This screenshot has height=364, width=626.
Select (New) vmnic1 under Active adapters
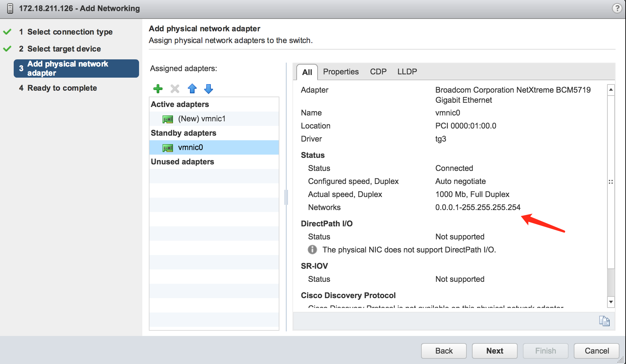(201, 119)
